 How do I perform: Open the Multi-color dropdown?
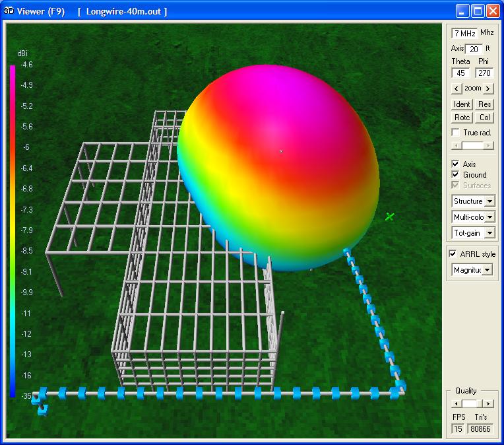tap(489, 217)
